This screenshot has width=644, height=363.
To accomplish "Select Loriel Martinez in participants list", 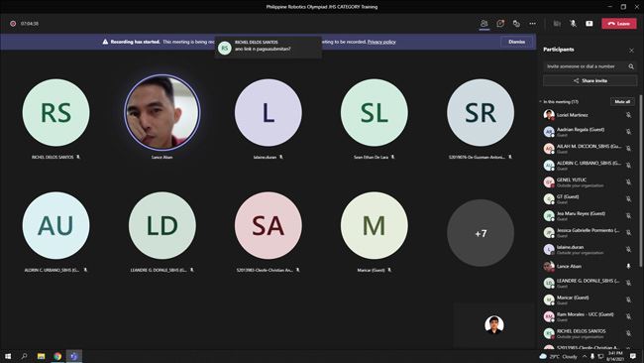I will pyautogui.click(x=589, y=115).
